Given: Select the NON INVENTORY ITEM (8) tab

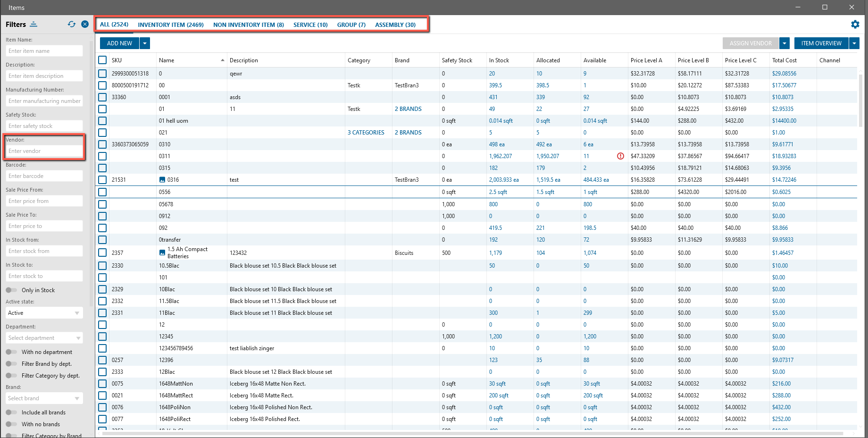Looking at the screenshot, I should click(249, 25).
